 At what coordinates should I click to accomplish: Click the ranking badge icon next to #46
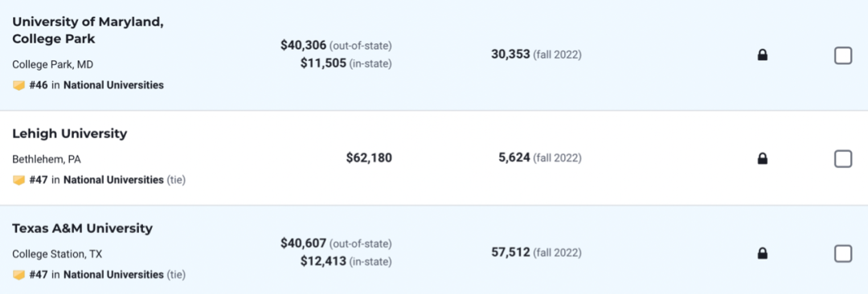click(x=18, y=85)
